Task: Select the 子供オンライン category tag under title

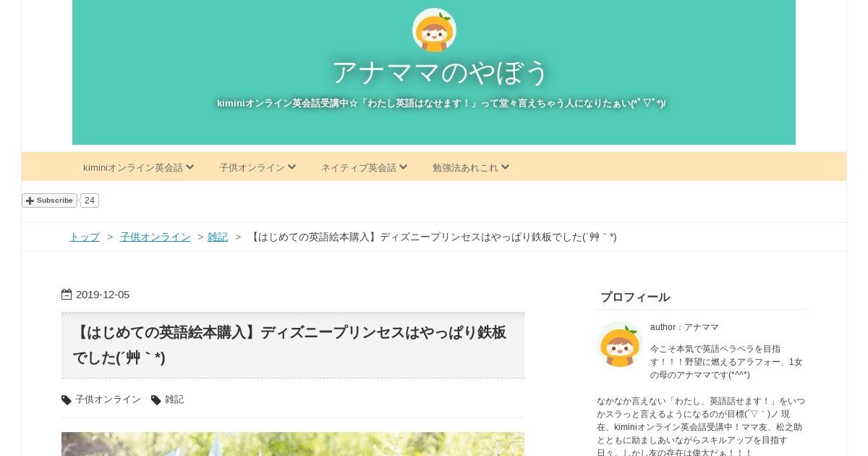Action: pyautogui.click(x=108, y=400)
